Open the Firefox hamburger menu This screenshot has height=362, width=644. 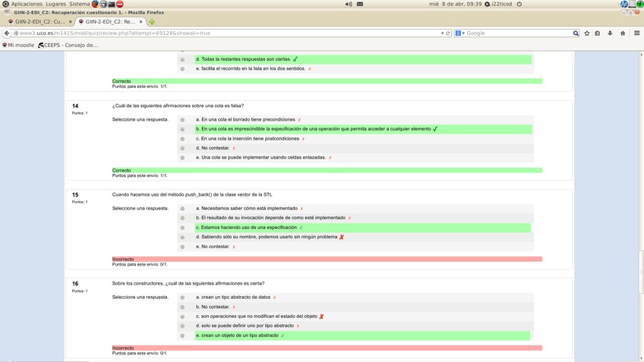click(636, 33)
